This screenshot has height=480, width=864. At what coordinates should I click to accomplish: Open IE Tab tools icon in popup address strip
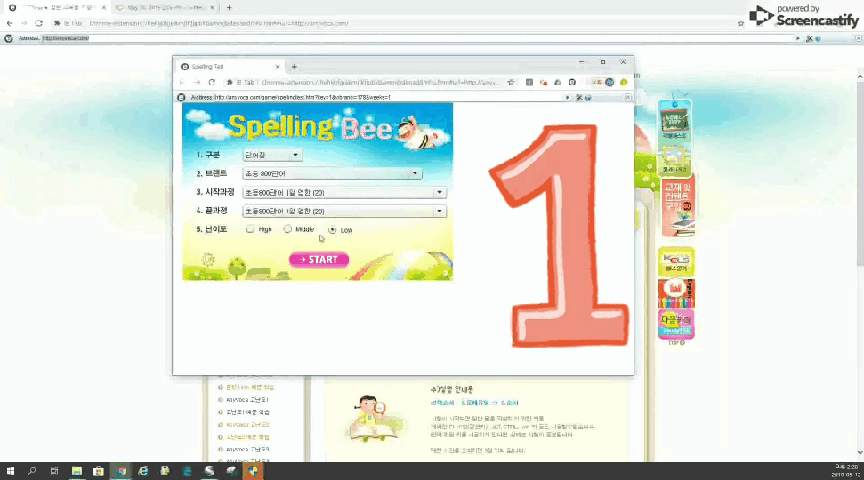[x=579, y=98]
